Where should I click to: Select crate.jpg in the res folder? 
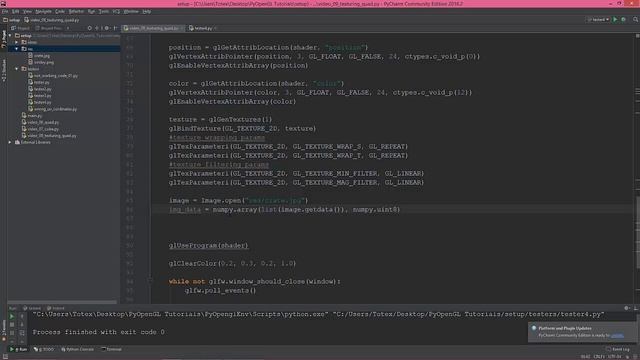click(x=39, y=56)
